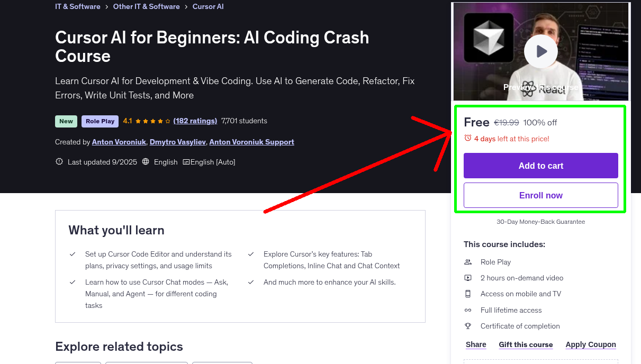Click Explore related topics heading

tap(119, 347)
